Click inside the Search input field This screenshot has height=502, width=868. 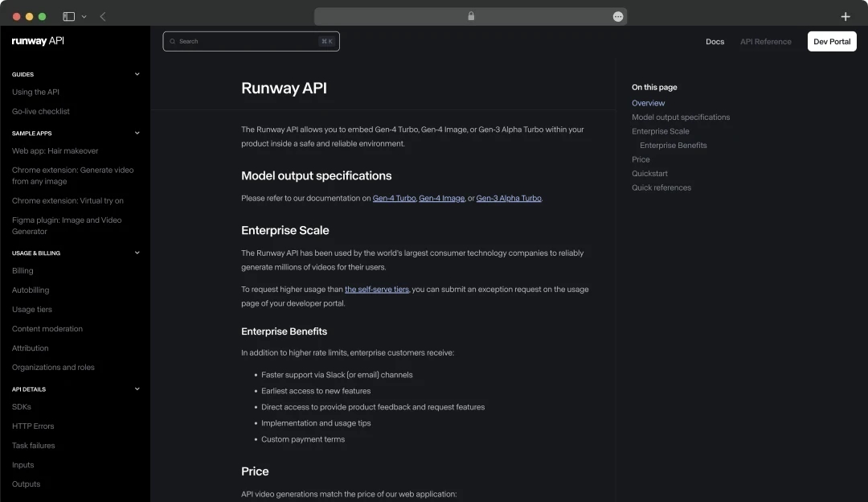(x=241, y=41)
